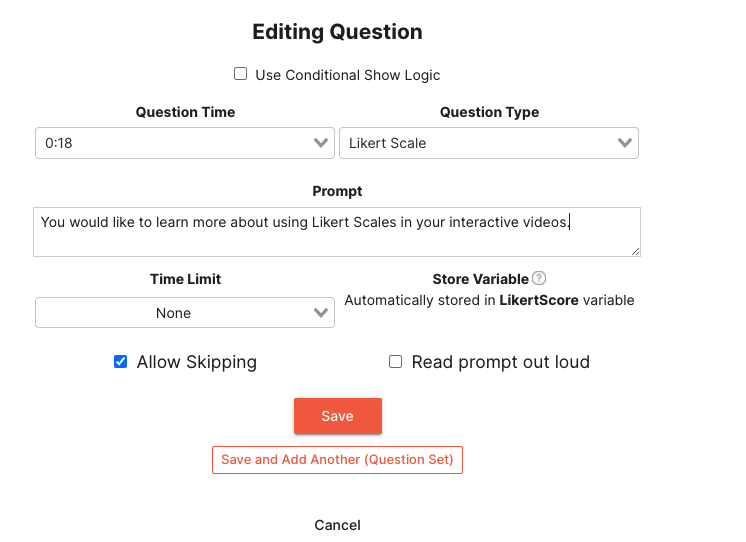Click the Editing Question heading

pos(337,32)
